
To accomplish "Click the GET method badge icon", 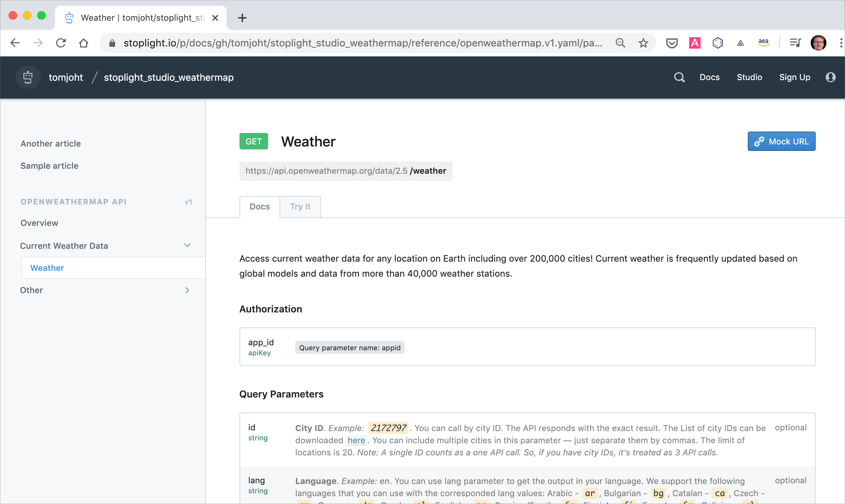I will (x=253, y=141).
